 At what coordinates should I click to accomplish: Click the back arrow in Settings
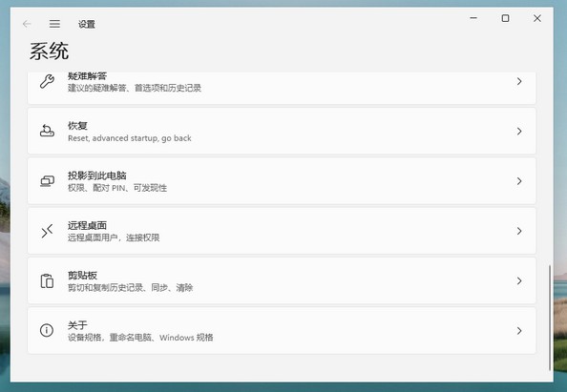27,24
